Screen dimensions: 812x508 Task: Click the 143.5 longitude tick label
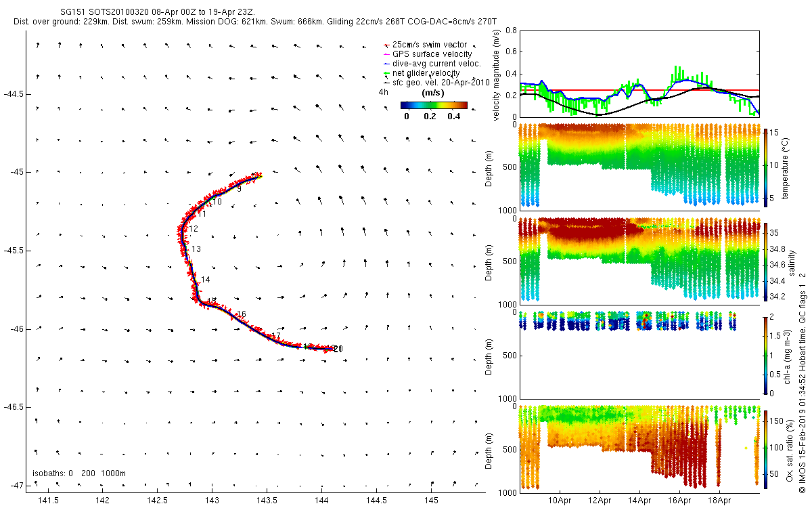pyautogui.click(x=267, y=500)
